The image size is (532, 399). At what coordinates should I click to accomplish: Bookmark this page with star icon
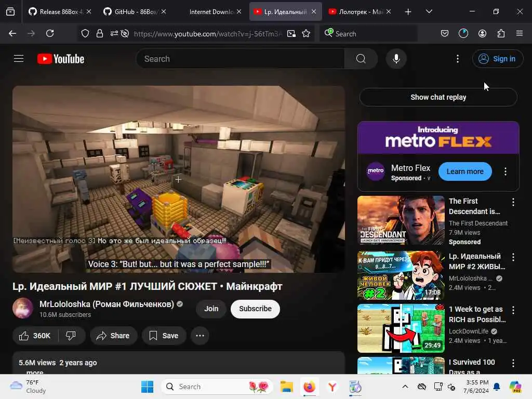[306, 33]
